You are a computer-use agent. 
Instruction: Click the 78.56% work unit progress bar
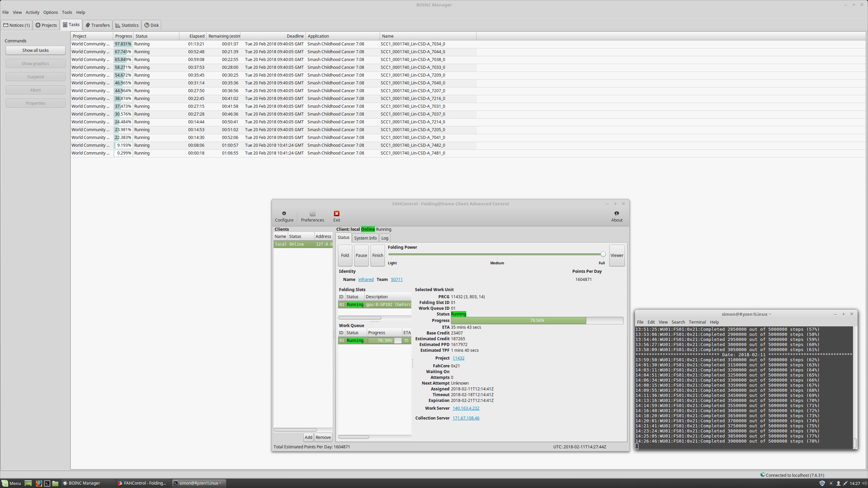537,321
